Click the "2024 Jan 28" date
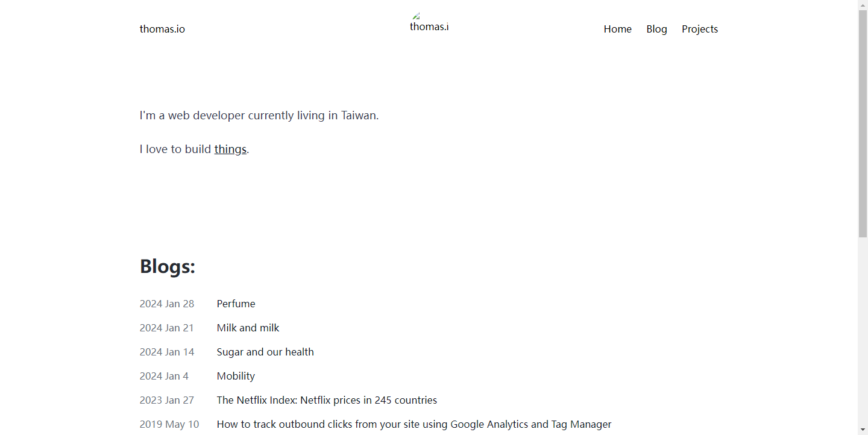868x435 pixels. point(167,304)
